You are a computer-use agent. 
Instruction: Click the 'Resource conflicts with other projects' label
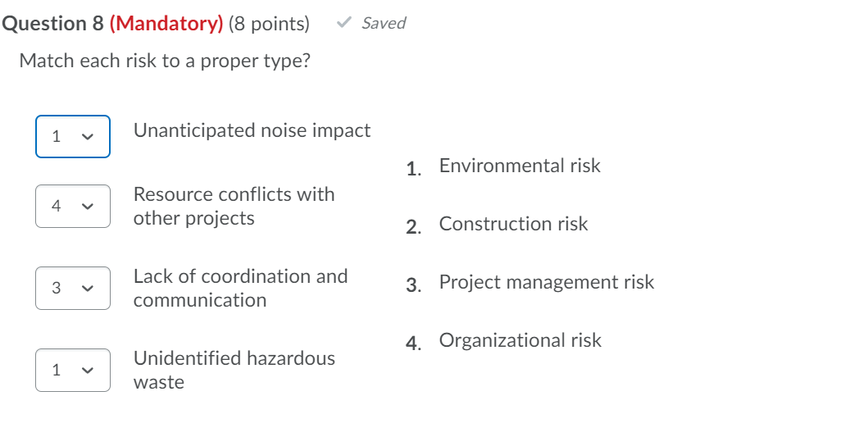click(x=234, y=206)
